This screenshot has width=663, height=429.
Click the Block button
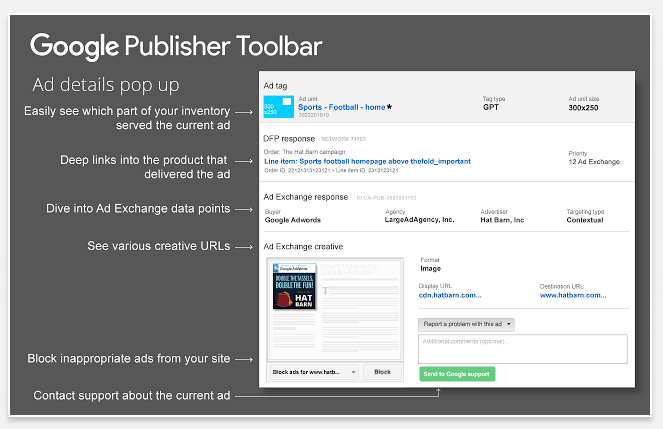click(382, 372)
